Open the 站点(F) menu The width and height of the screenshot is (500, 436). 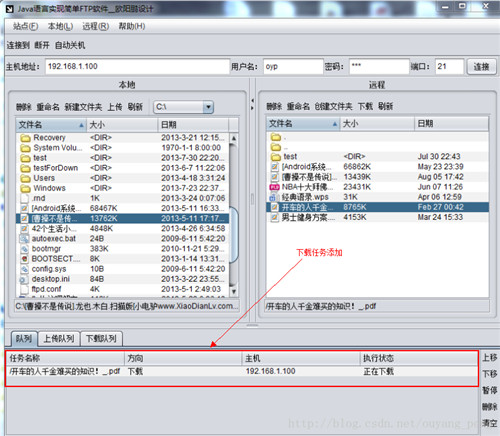25,26
